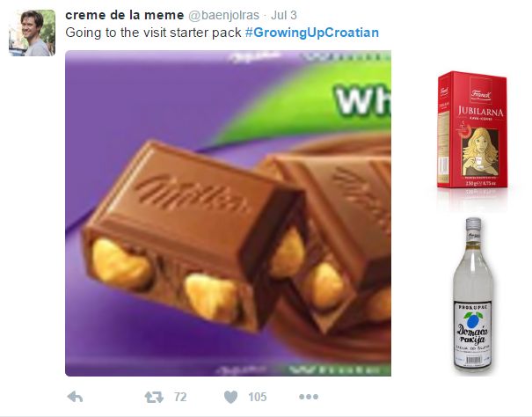Open the user's profile photo avatar
This screenshot has height=417, width=532.
(x=32, y=33)
